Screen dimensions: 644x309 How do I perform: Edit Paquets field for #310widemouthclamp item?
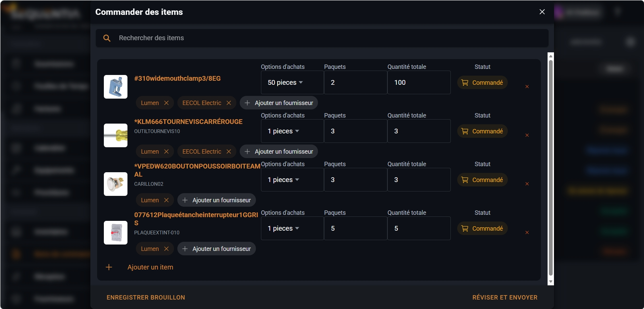point(356,82)
